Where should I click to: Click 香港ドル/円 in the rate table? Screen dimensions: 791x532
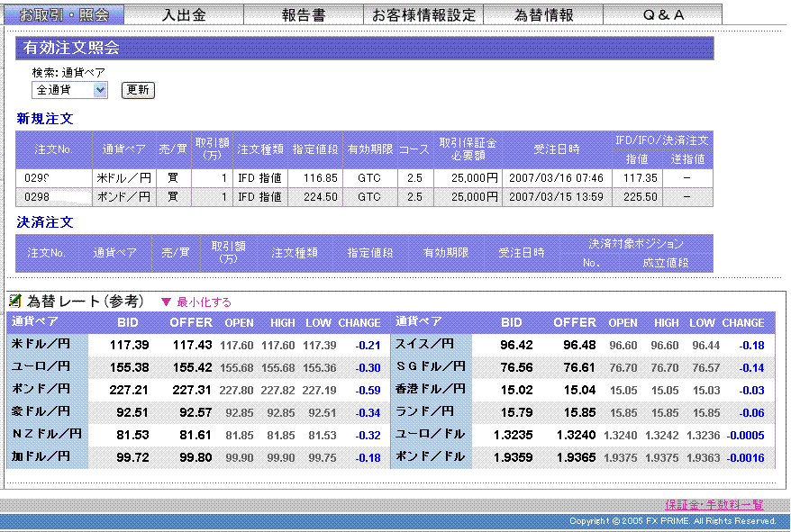pos(431,389)
